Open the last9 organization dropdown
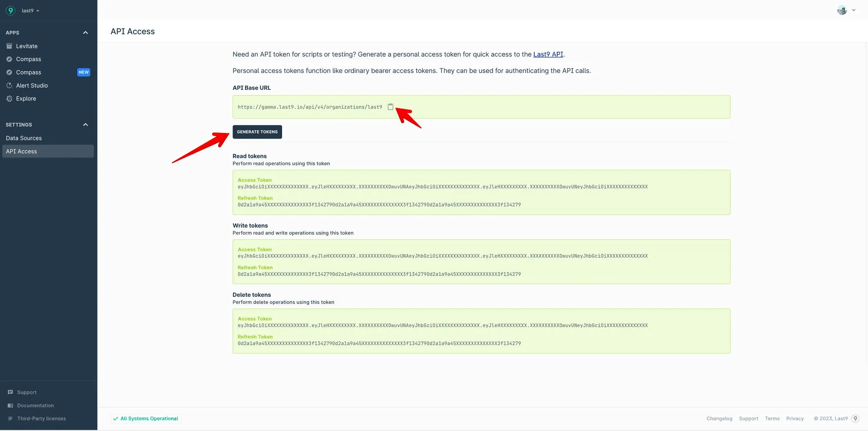This screenshot has height=431, width=868. tap(30, 10)
